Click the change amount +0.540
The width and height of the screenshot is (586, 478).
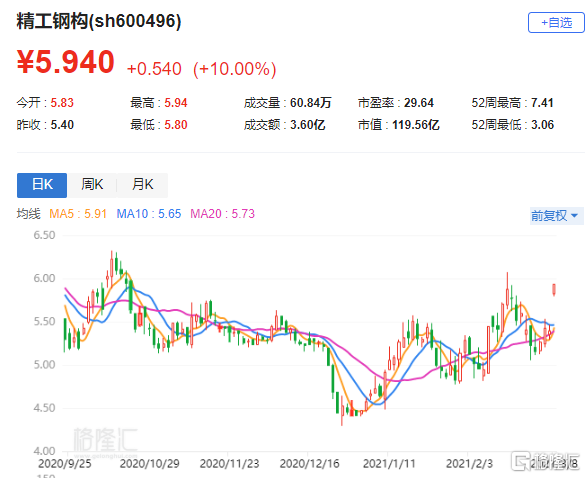[x=154, y=69]
